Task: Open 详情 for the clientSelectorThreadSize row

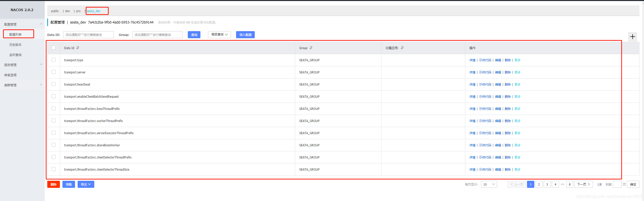Action: 472,170
